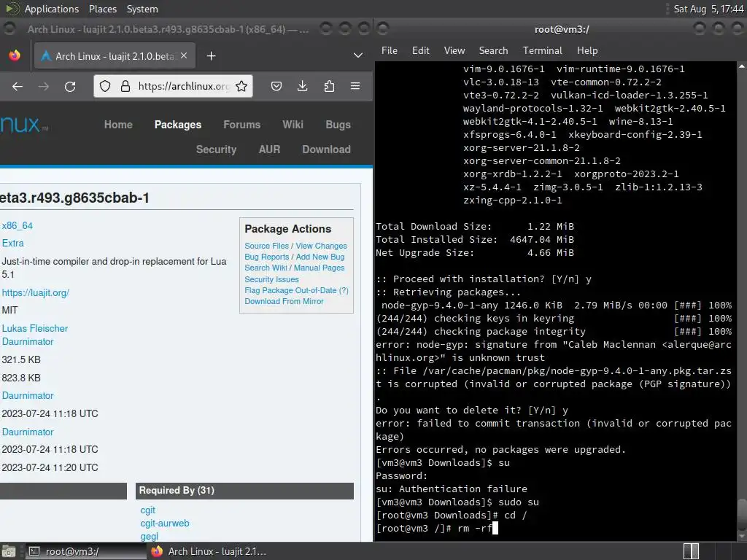The image size is (747, 560).
Task: Open the Places menu
Action: pyautogui.click(x=102, y=9)
